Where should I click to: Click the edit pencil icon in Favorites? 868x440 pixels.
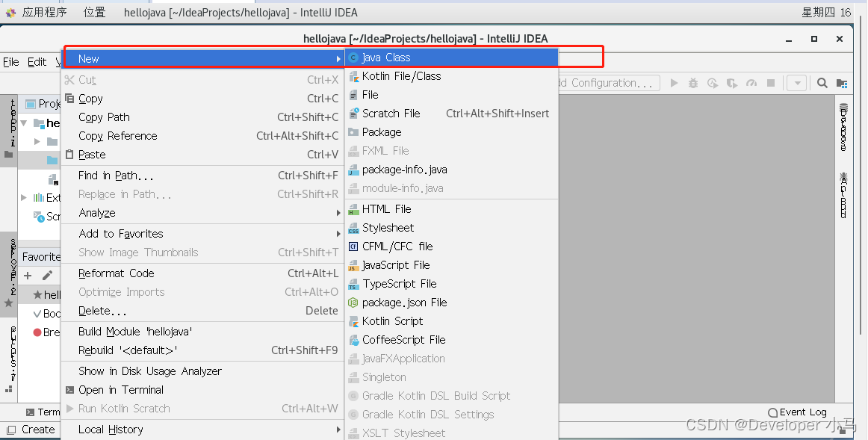point(48,276)
